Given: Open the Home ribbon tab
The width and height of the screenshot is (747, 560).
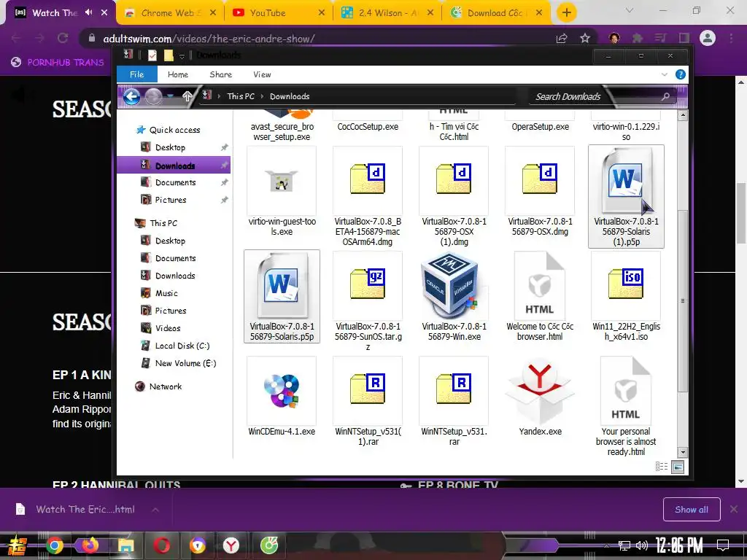Looking at the screenshot, I should (178, 74).
